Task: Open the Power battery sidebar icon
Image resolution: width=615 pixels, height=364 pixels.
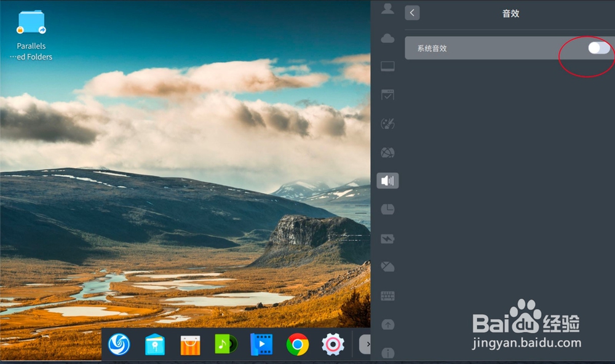Action: tap(387, 239)
